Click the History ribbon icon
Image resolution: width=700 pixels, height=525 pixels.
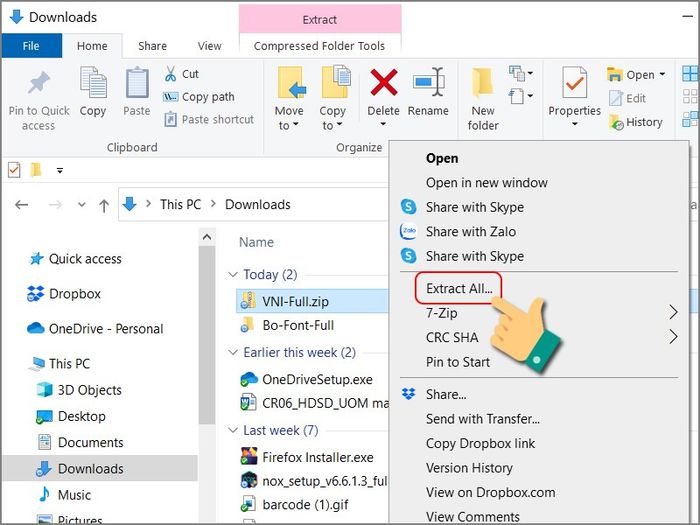[x=616, y=122]
